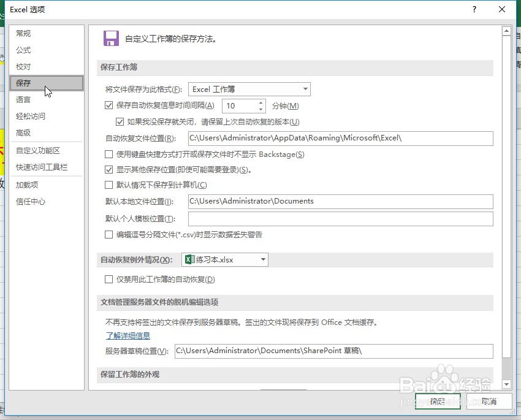Click the 服务器草稿位置 path field
The height and width of the screenshot is (420, 521).
pyautogui.click(x=334, y=351)
